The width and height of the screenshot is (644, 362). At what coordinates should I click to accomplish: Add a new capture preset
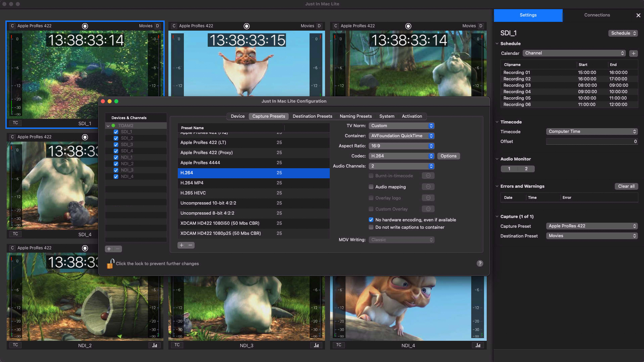182,245
